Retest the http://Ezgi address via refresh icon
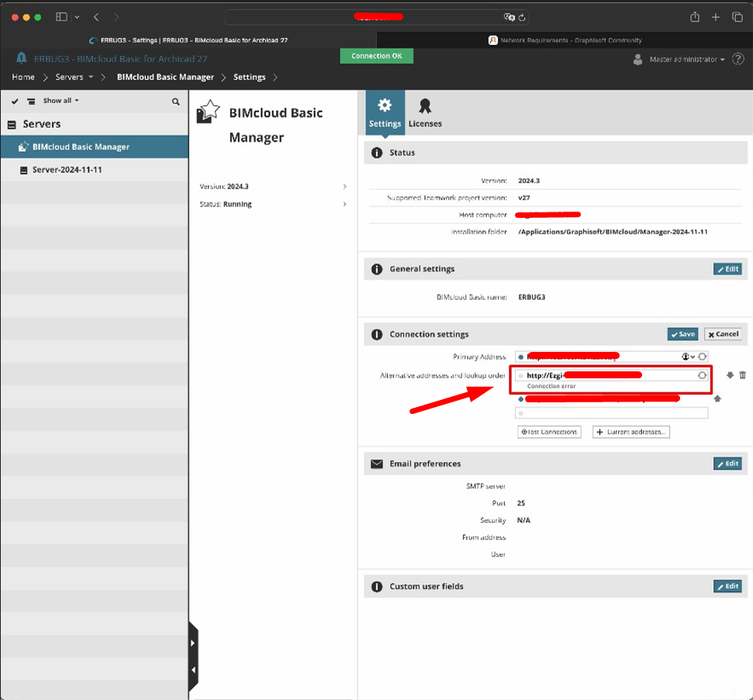The image size is (753, 700). (x=702, y=375)
